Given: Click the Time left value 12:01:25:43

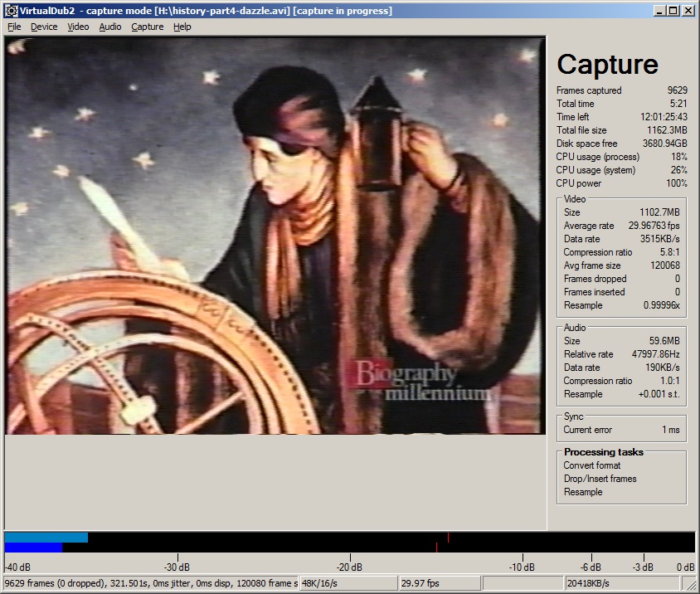Looking at the screenshot, I should click(x=664, y=117).
